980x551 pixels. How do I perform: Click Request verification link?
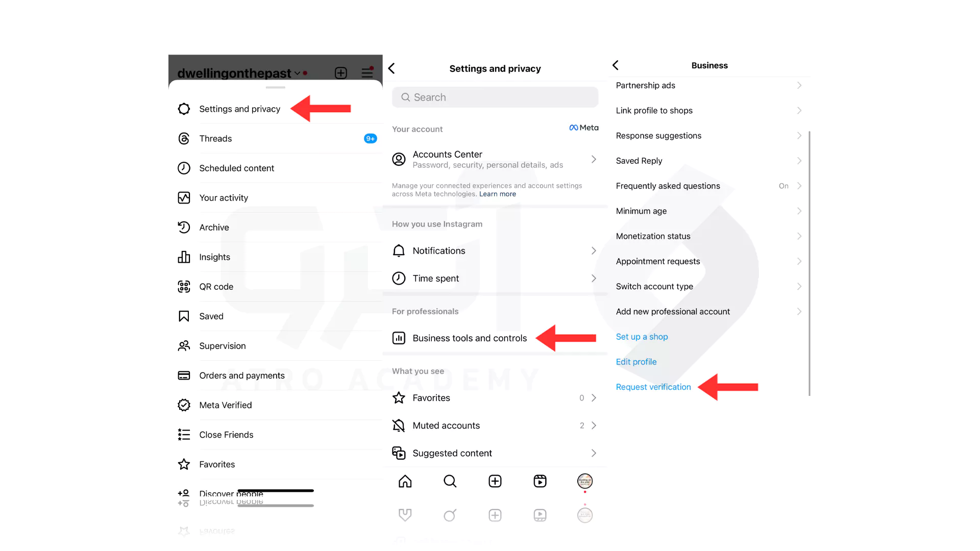(652, 387)
